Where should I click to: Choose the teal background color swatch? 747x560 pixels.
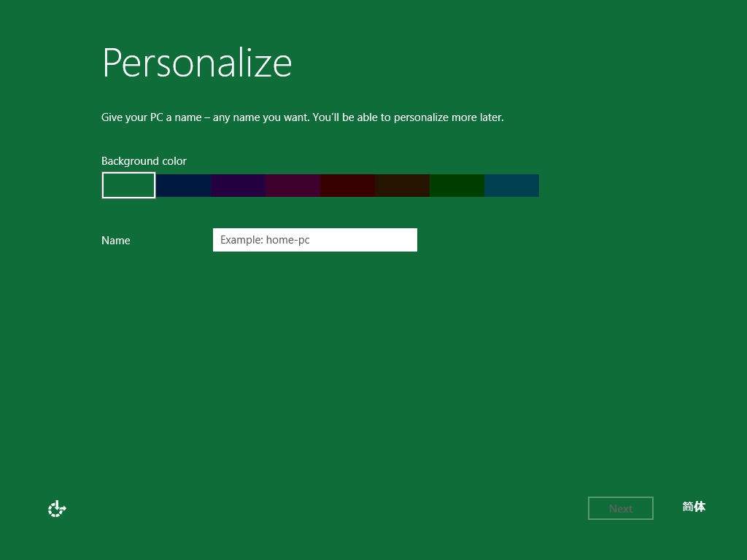pos(512,185)
